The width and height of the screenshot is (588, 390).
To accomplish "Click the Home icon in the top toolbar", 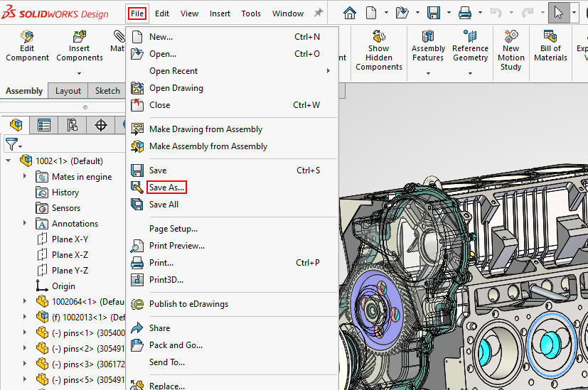I will [x=349, y=13].
